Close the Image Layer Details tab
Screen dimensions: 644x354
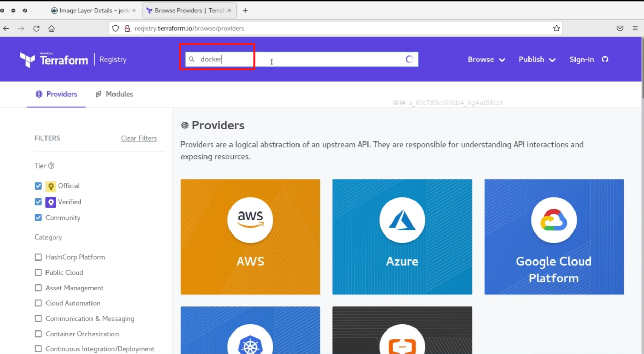[x=134, y=10]
